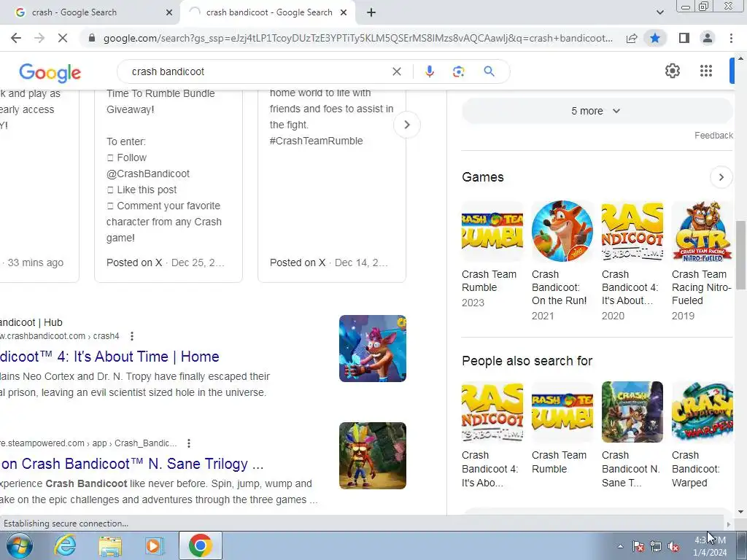Screen dimensions: 747x560
Task: Open Crash Team Rumble 2023 game
Action: point(492,254)
